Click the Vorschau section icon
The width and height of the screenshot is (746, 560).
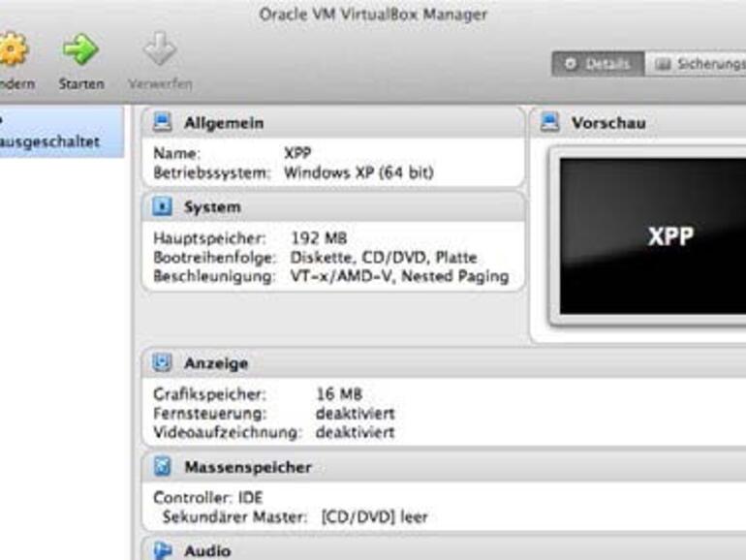pos(550,122)
